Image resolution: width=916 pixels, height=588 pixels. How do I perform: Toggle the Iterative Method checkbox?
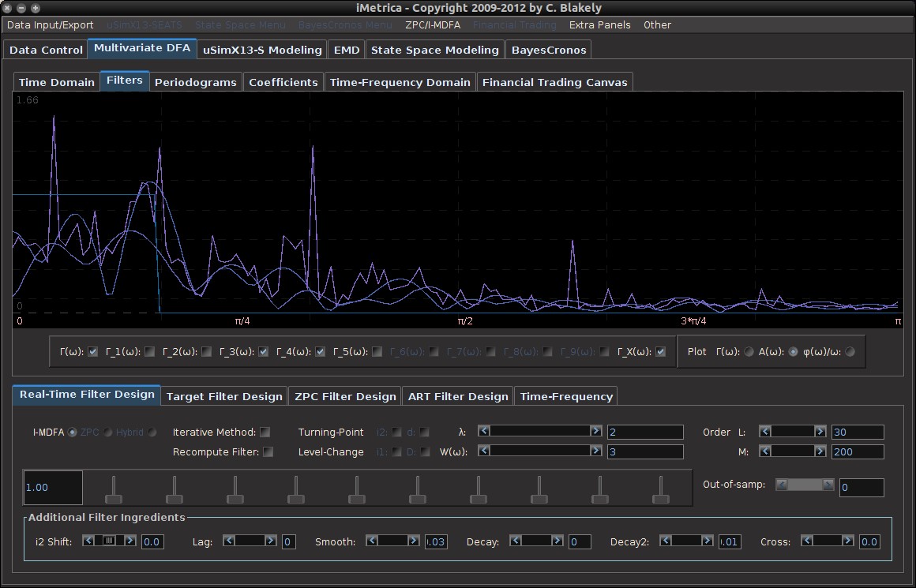click(265, 432)
